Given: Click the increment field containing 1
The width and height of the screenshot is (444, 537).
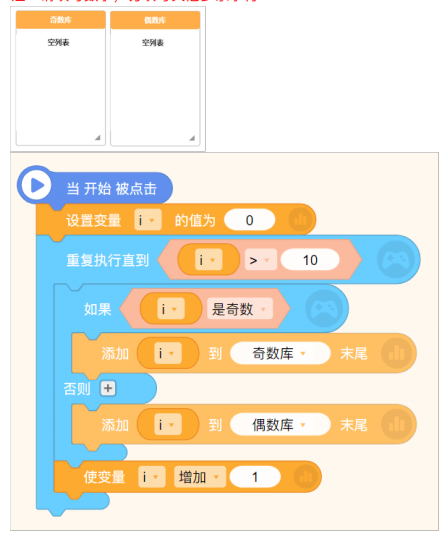Looking at the screenshot, I should pyautogui.click(x=255, y=477).
